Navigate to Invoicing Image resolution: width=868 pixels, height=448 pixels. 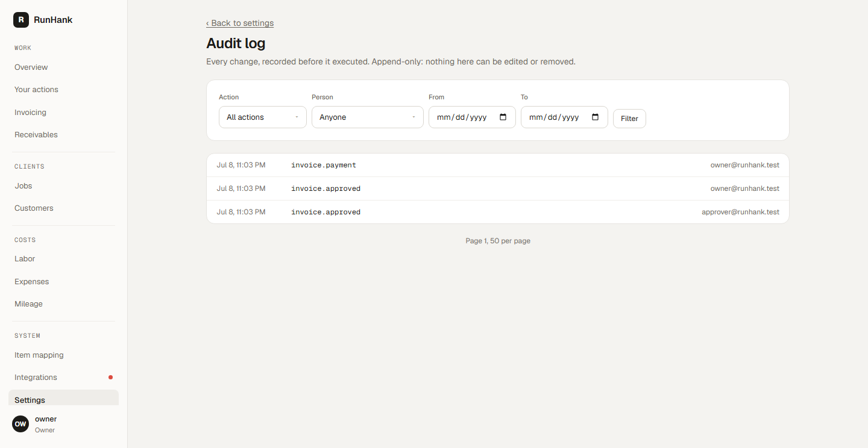(63, 113)
